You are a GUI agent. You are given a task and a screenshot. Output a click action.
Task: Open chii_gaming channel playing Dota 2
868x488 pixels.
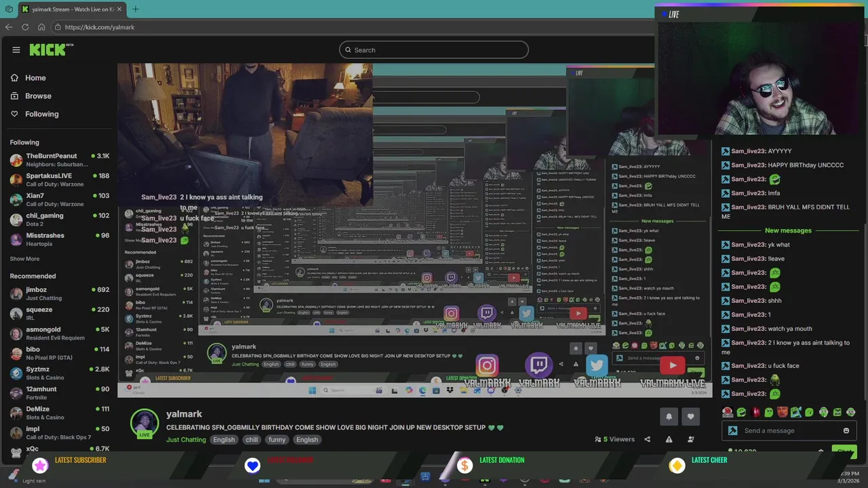point(59,219)
